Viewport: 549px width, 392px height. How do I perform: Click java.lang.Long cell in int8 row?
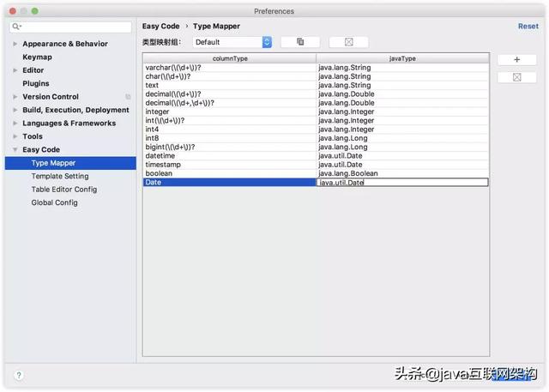(402, 138)
